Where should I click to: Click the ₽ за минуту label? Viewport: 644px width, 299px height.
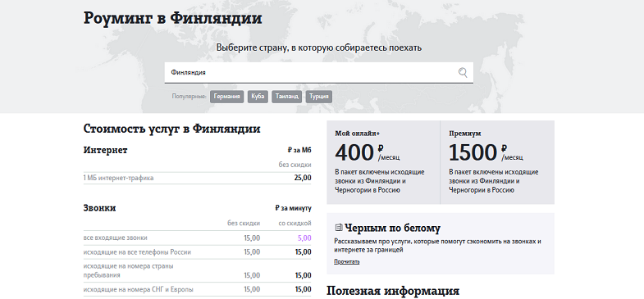(293, 208)
